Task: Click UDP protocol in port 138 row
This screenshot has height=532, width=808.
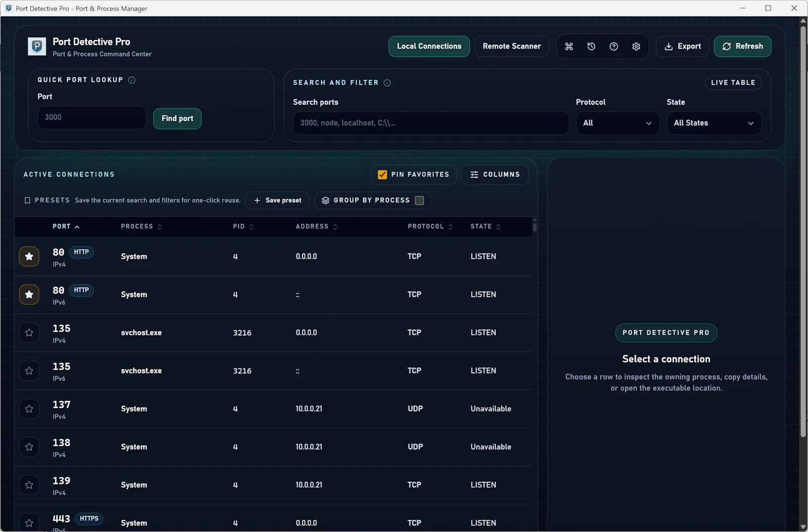Action: (415, 447)
